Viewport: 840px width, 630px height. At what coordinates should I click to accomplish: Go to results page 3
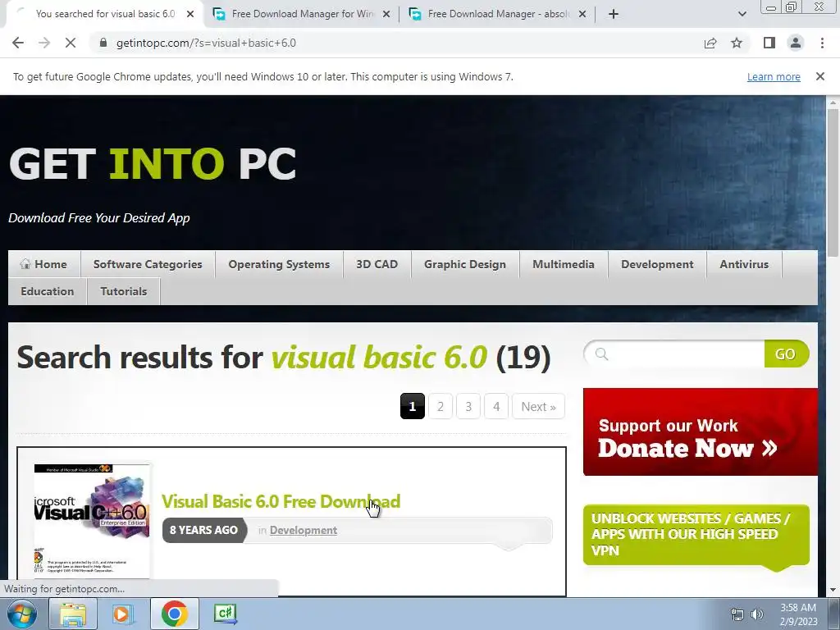[x=468, y=407]
